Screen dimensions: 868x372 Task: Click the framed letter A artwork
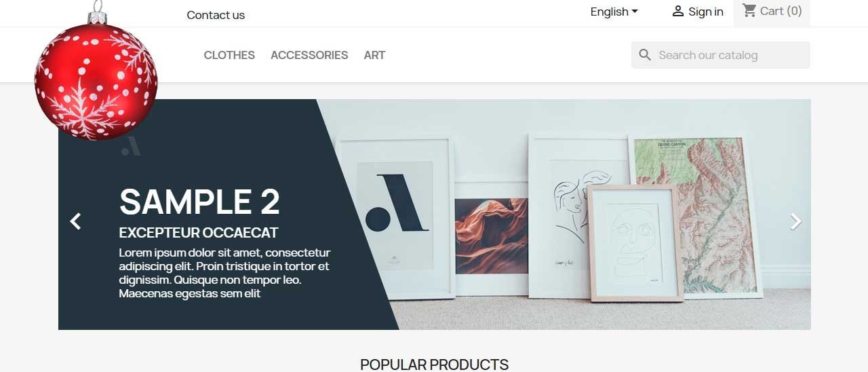pyautogui.click(x=395, y=219)
